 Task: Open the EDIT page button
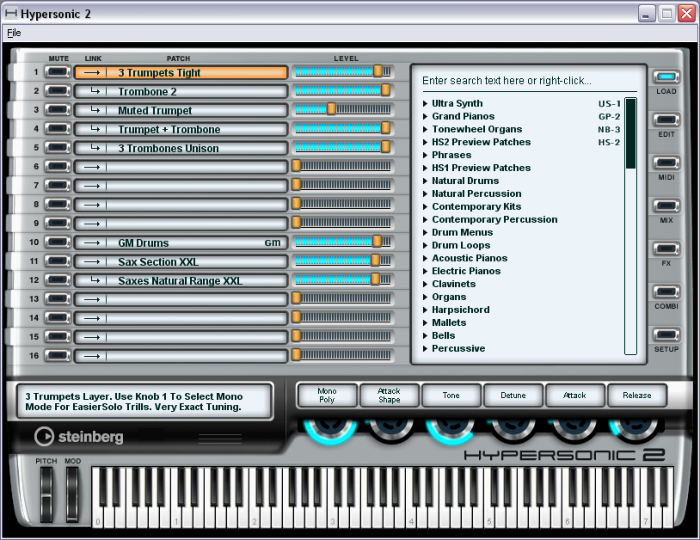(666, 120)
